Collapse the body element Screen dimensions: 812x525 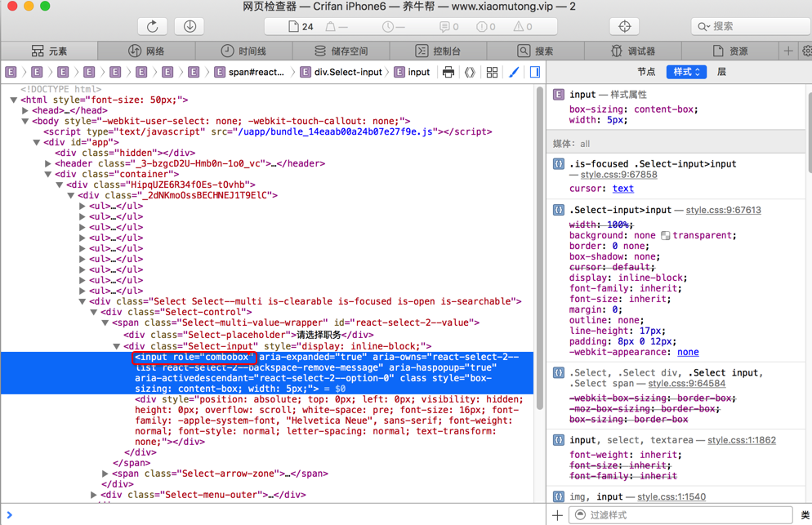(x=25, y=121)
